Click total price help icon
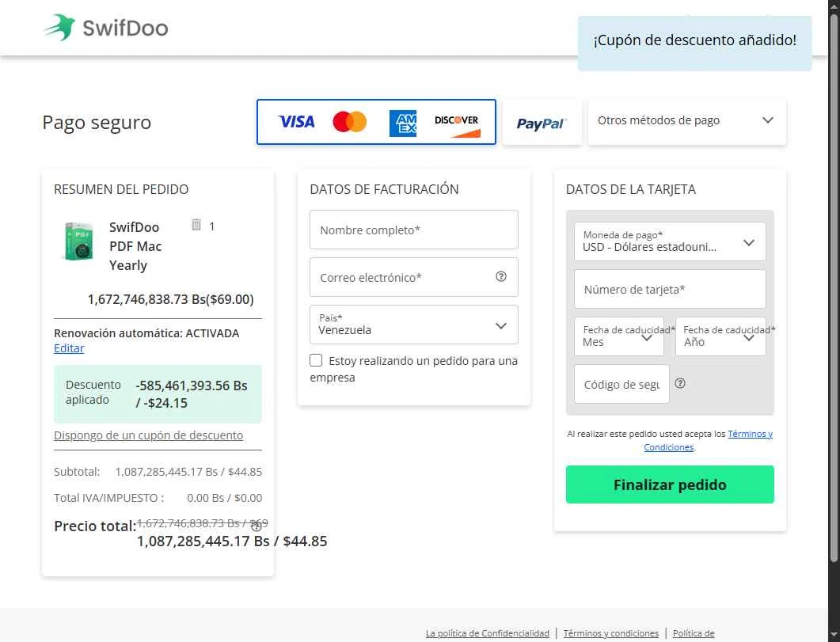Viewport: 840px width, 642px height. 256,526
